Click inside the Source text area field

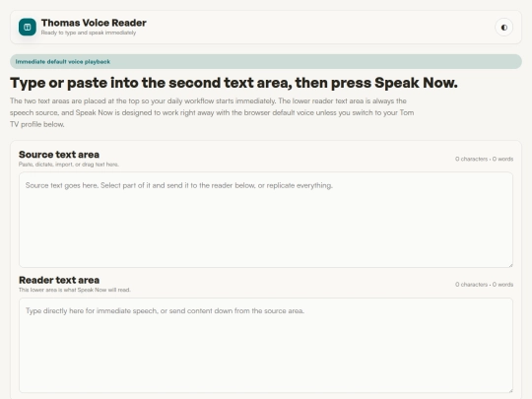266,220
